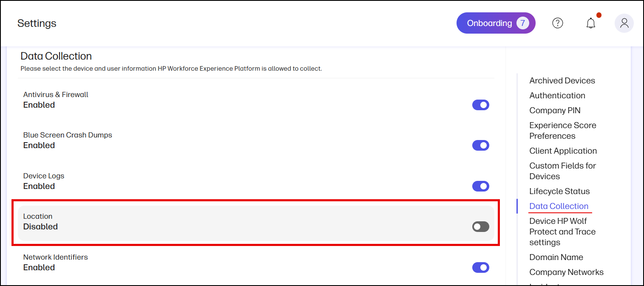Open the user profile icon
Screen dimensions: 644x286
pyautogui.click(x=624, y=23)
